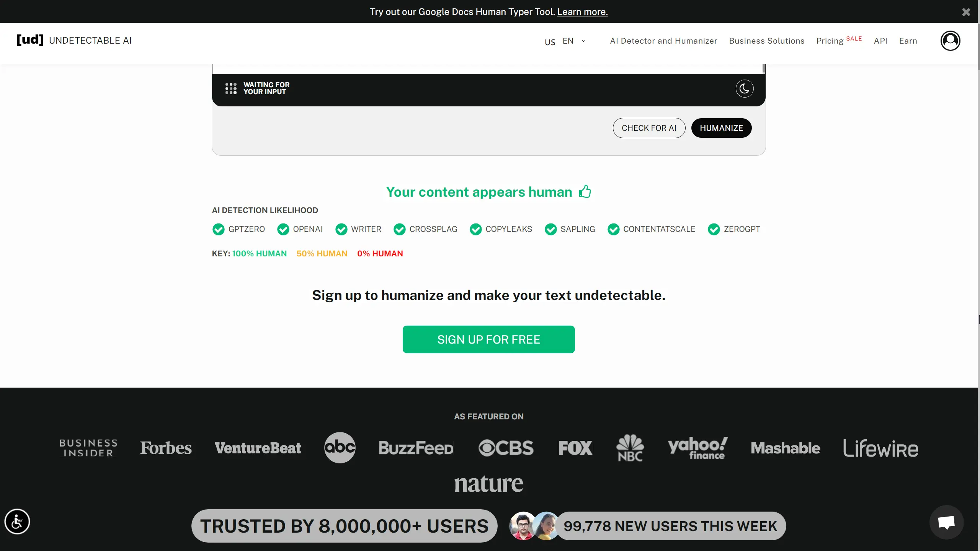Open the Business Solutions menu
This screenshot has width=980, height=551.
[x=766, y=41]
